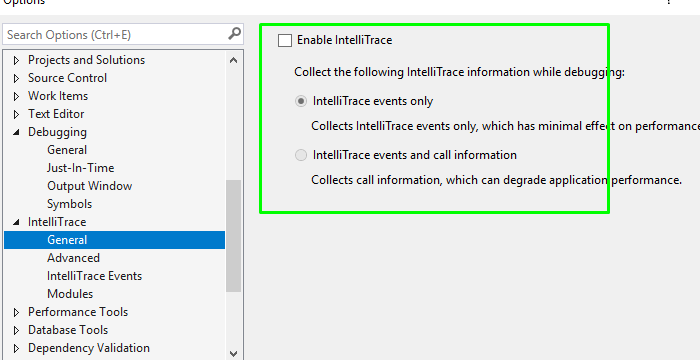
Task: Open Modules settings
Action: coord(70,294)
